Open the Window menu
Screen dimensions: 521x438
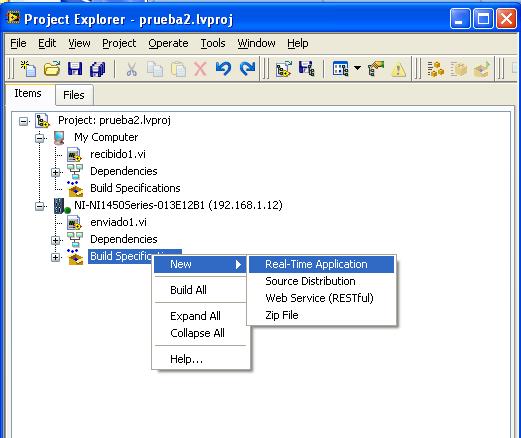click(256, 43)
